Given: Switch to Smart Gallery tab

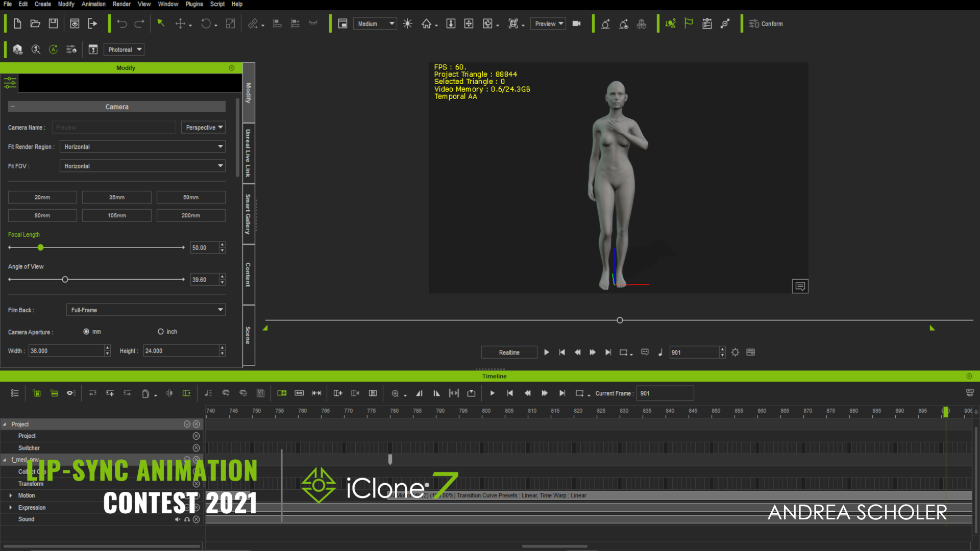Looking at the screenshot, I should coord(249,214).
